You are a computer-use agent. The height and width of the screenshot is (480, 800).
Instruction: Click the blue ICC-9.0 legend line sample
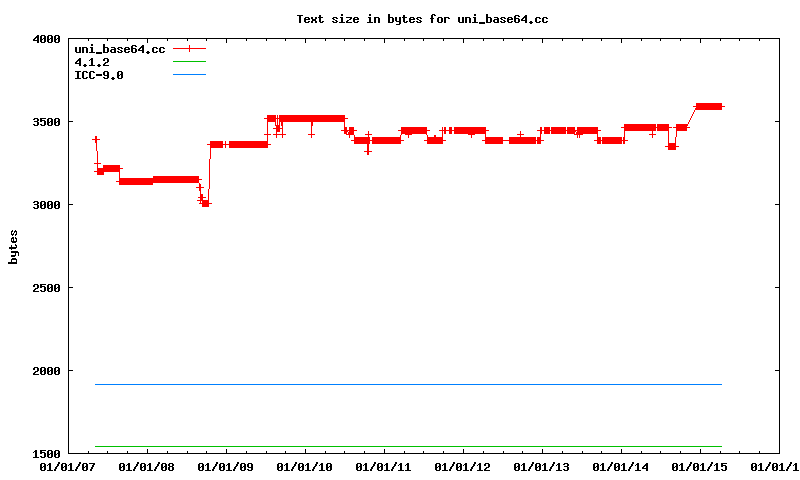tap(188, 75)
